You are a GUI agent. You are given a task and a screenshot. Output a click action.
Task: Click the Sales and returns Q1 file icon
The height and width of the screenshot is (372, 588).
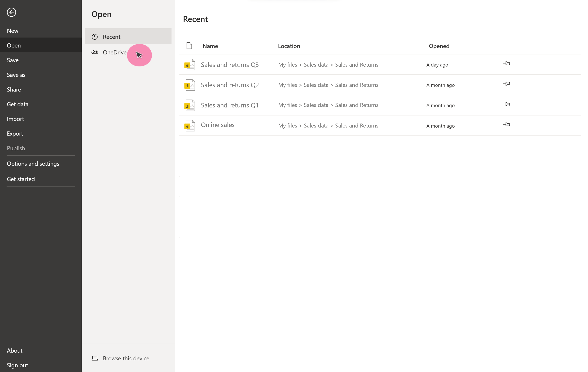pyautogui.click(x=190, y=105)
